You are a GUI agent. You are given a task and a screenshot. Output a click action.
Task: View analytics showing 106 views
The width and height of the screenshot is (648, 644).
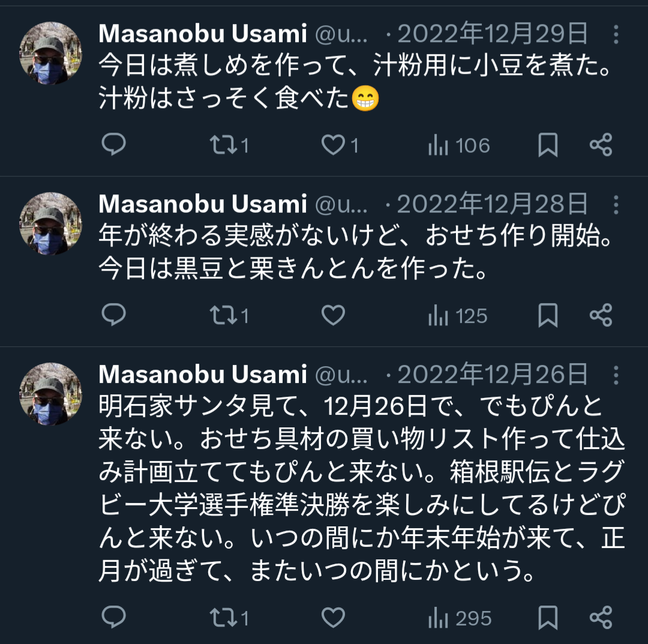[x=459, y=145]
